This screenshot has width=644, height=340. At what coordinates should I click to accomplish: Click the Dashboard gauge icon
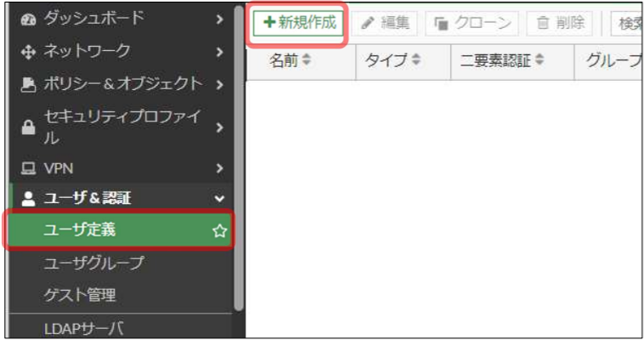(x=28, y=20)
